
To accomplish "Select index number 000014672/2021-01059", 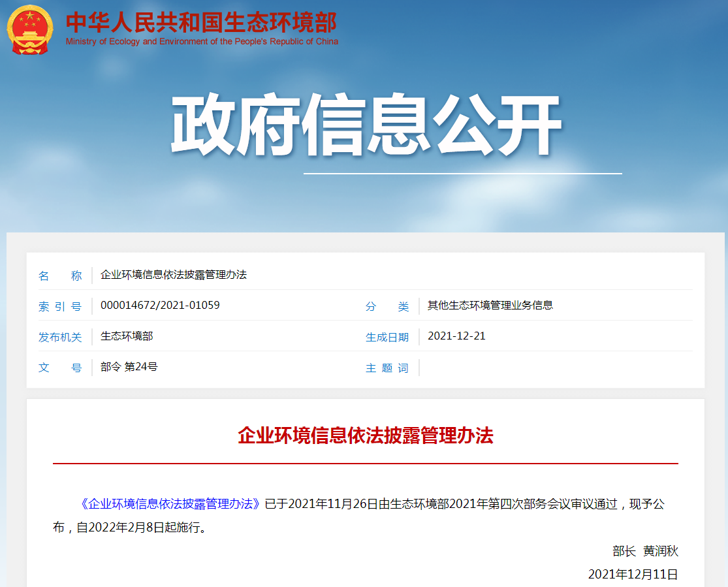I will tap(160, 305).
